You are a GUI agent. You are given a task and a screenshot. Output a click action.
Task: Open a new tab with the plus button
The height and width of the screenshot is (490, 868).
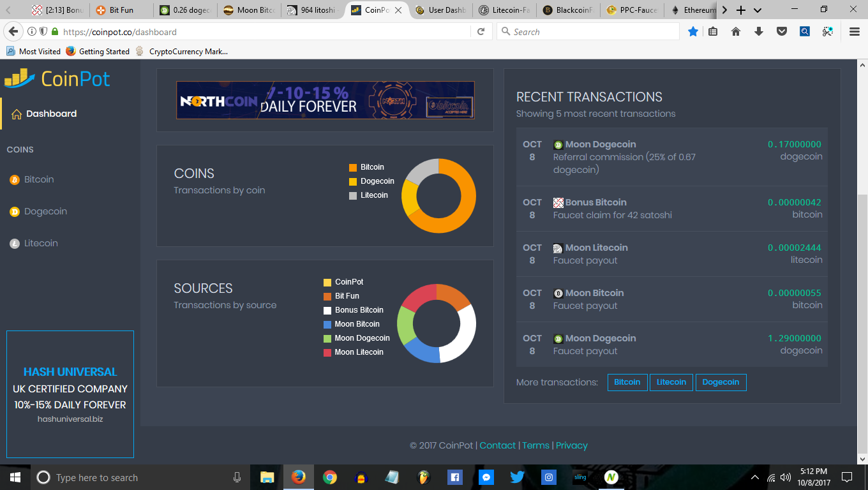[741, 10]
